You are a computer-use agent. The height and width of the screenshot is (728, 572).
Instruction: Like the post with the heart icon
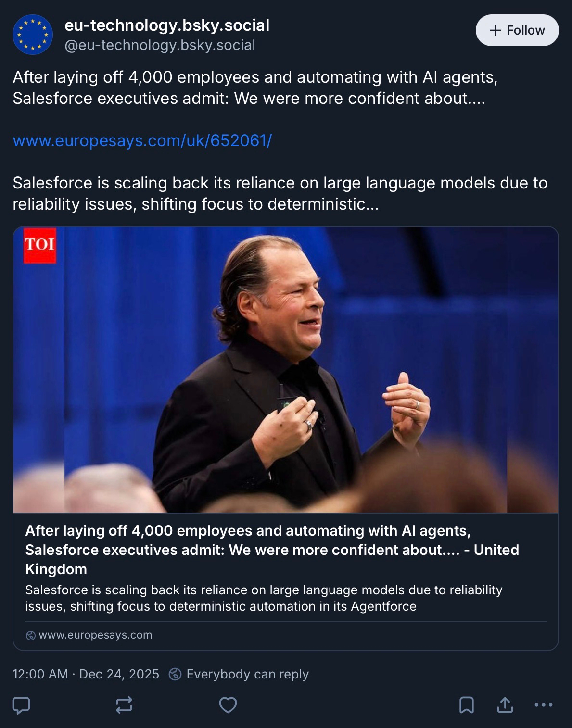(228, 705)
